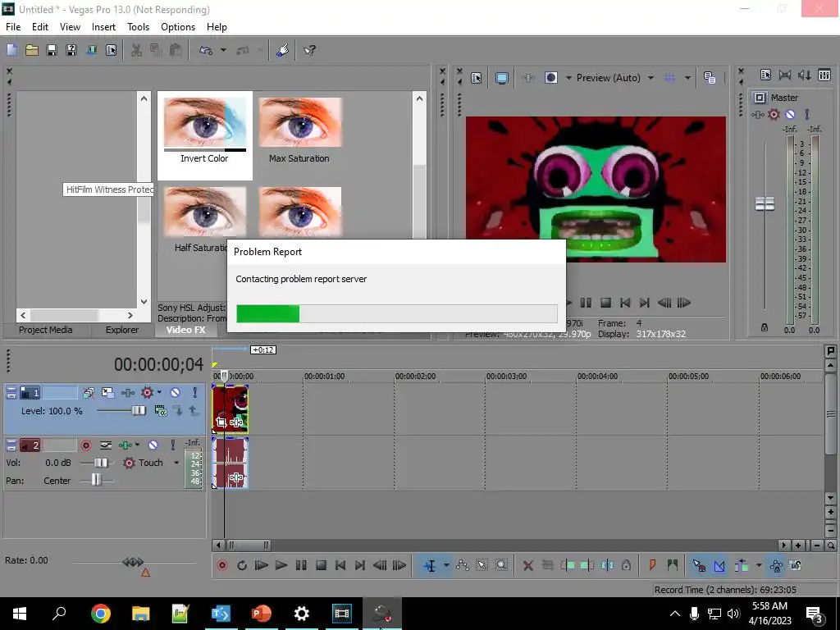Click the copy snapshot icon in preview toolbar
The height and width of the screenshot is (630, 840).
pos(710,78)
